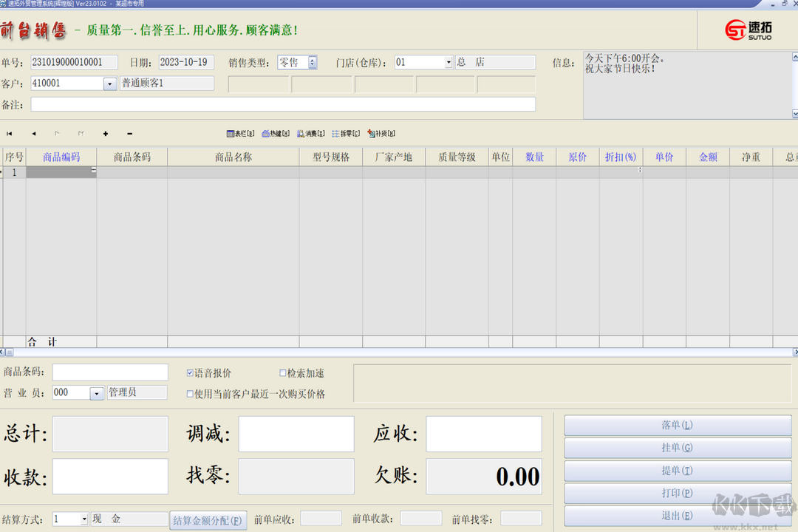Viewport: 798px width, 532px height.
Task: Open the 结算方式 payment method dropdown
Action: coord(83,519)
